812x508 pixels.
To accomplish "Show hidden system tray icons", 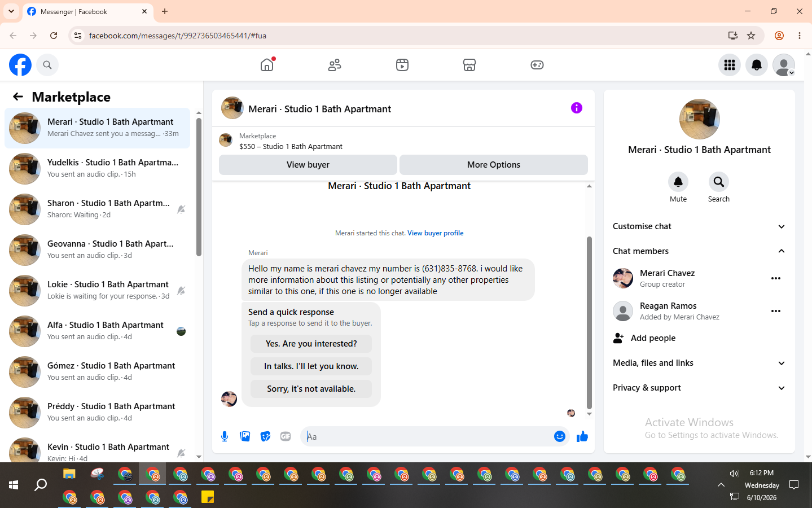I will (x=721, y=485).
